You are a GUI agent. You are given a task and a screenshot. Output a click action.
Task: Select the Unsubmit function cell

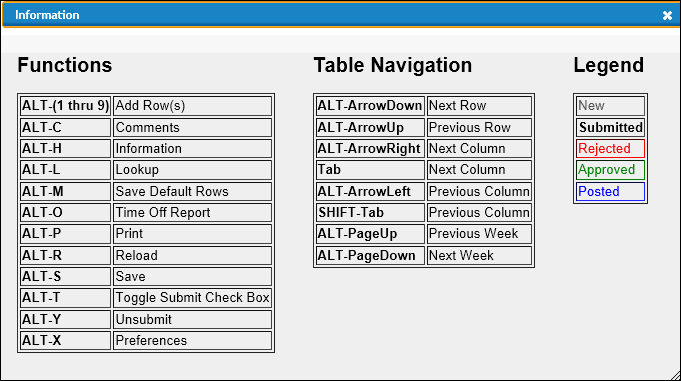192,320
